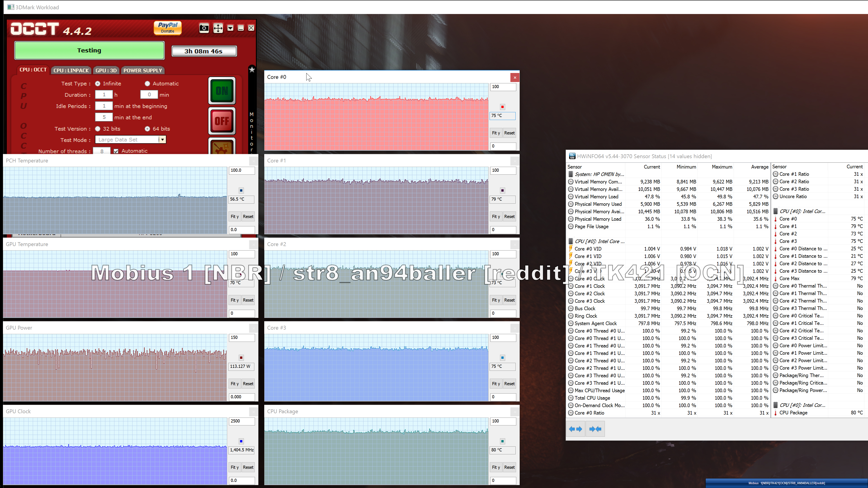Click Fit y in Core #0 graph
Screen dimensions: 868x488
(496, 133)
